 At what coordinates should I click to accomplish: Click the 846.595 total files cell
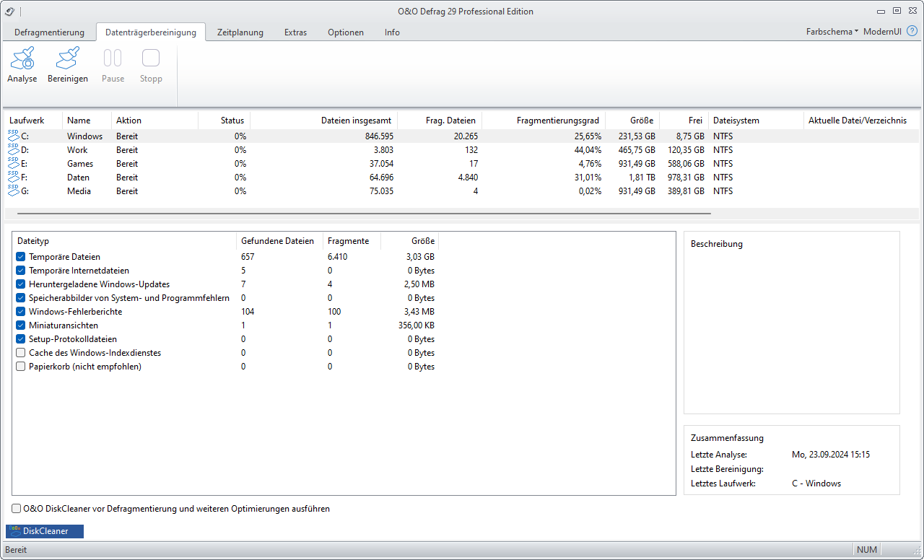tap(378, 136)
